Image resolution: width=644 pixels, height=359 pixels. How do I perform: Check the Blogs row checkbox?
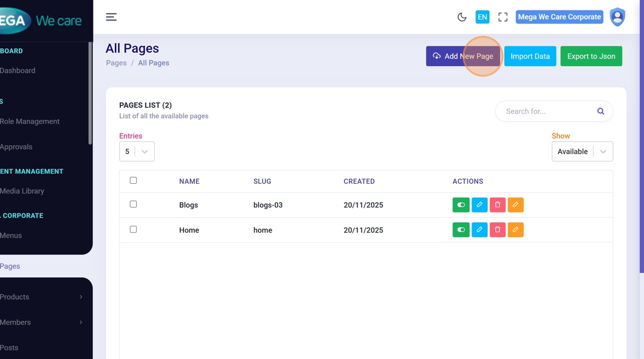(133, 204)
